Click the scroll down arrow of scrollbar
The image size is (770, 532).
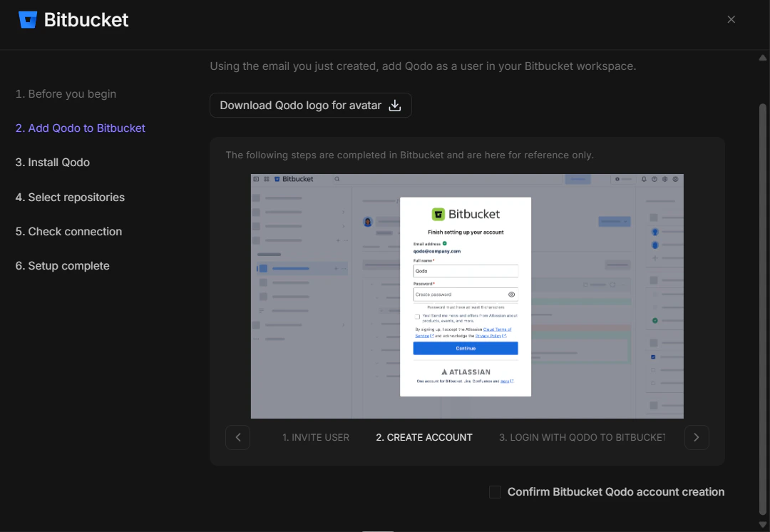point(763,525)
